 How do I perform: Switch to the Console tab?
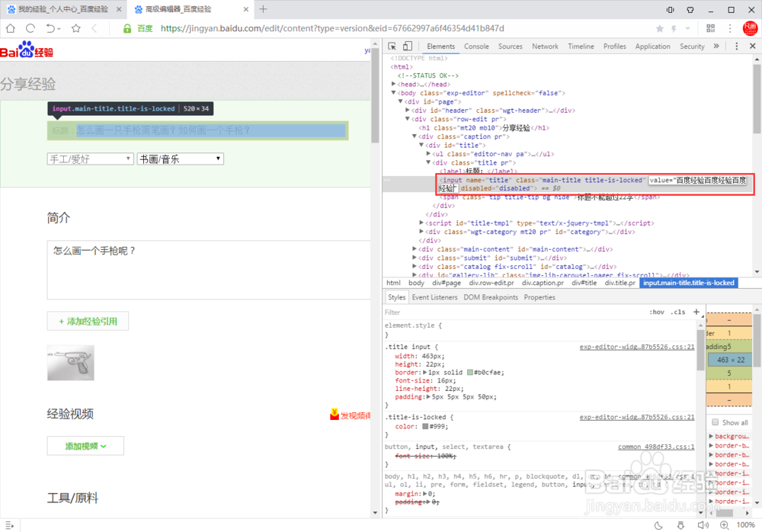[476, 46]
